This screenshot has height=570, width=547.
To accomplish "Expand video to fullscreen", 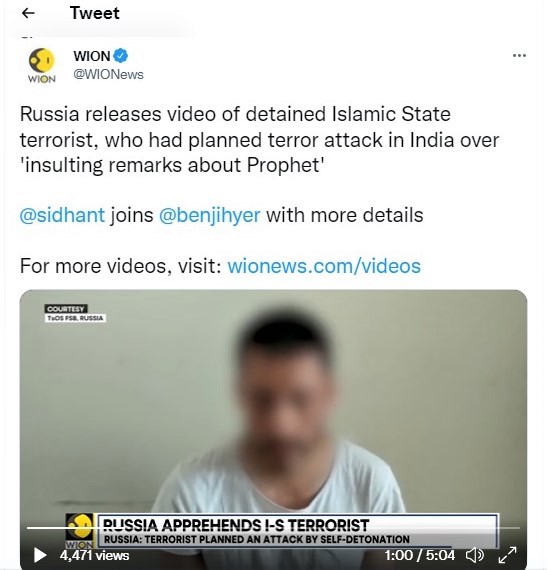I will (507, 555).
